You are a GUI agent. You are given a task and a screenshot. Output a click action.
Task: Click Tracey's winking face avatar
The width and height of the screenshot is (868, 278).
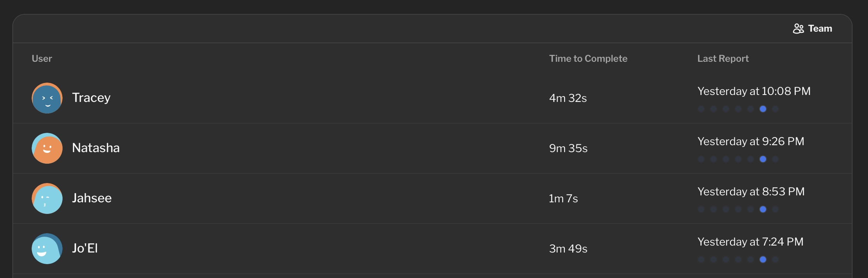47,98
